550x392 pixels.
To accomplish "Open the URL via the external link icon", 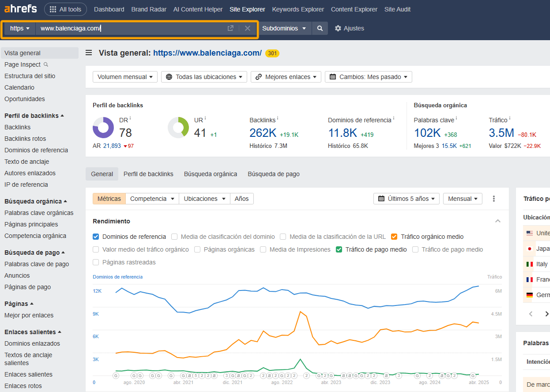I will click(230, 28).
